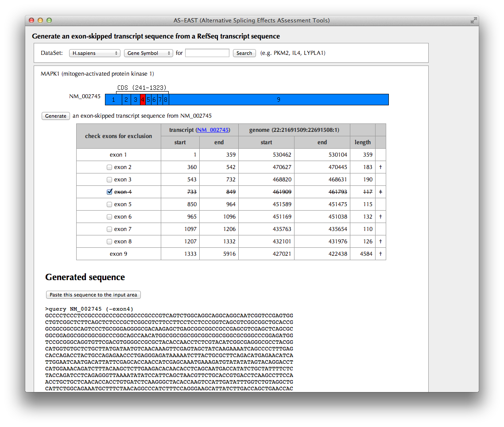Select the exon 7 checkbox

point(109,229)
